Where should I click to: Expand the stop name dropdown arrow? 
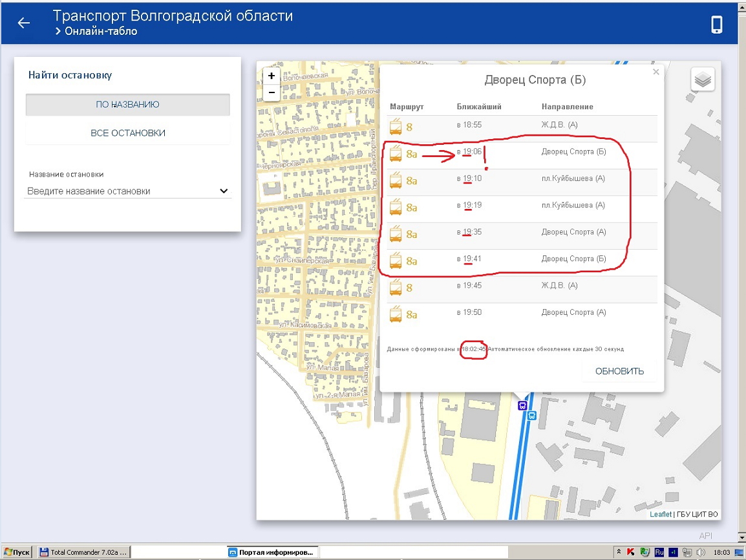click(224, 191)
